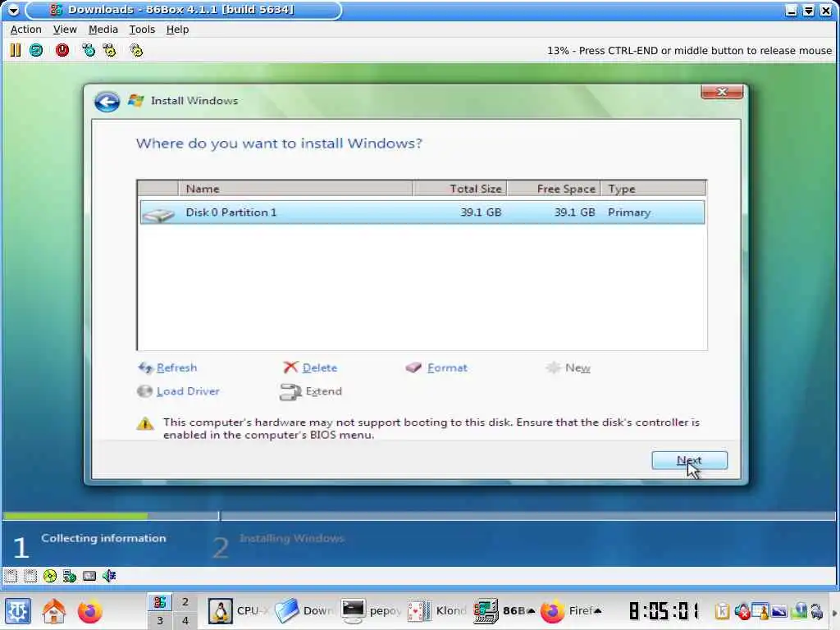Expand the hidden system tray arrow
This screenshot has width=840, height=630.
point(833,612)
